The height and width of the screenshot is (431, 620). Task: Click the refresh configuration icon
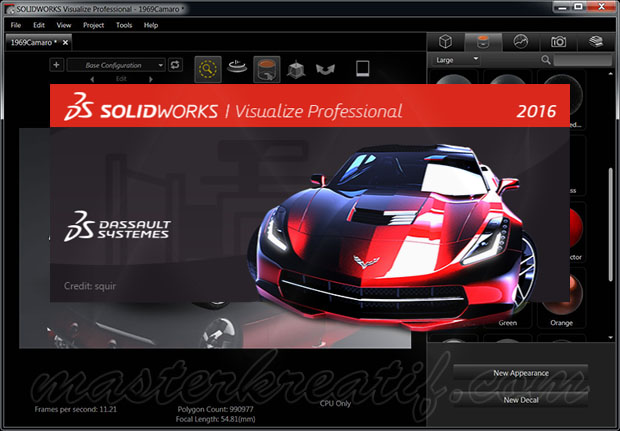[175, 65]
